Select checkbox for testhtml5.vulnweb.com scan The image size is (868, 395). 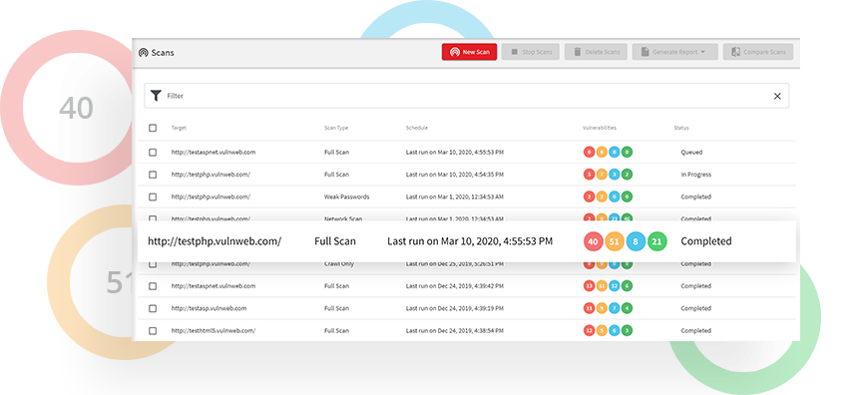(x=153, y=331)
